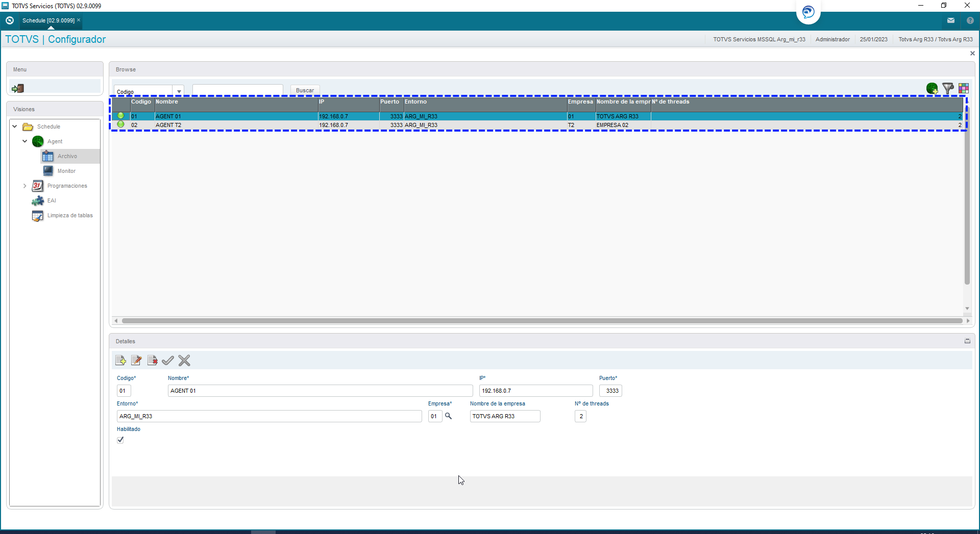Click the Buscar button
Screen dimensions: 980x534
click(305, 90)
